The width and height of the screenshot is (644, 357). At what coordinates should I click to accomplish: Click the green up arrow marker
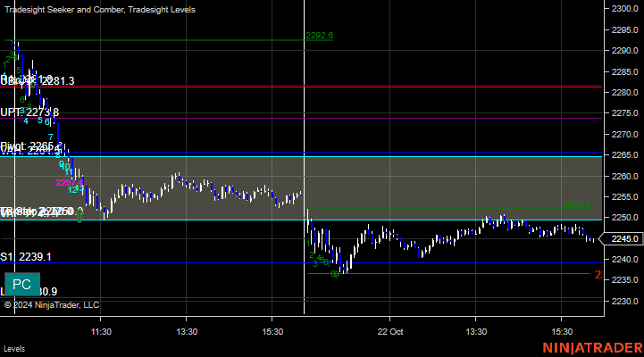tap(79, 216)
